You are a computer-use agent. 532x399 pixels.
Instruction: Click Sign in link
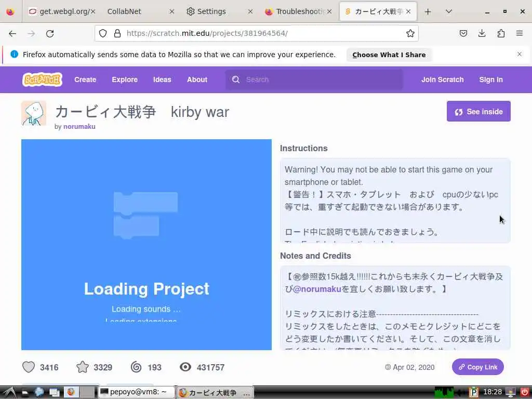[491, 79]
